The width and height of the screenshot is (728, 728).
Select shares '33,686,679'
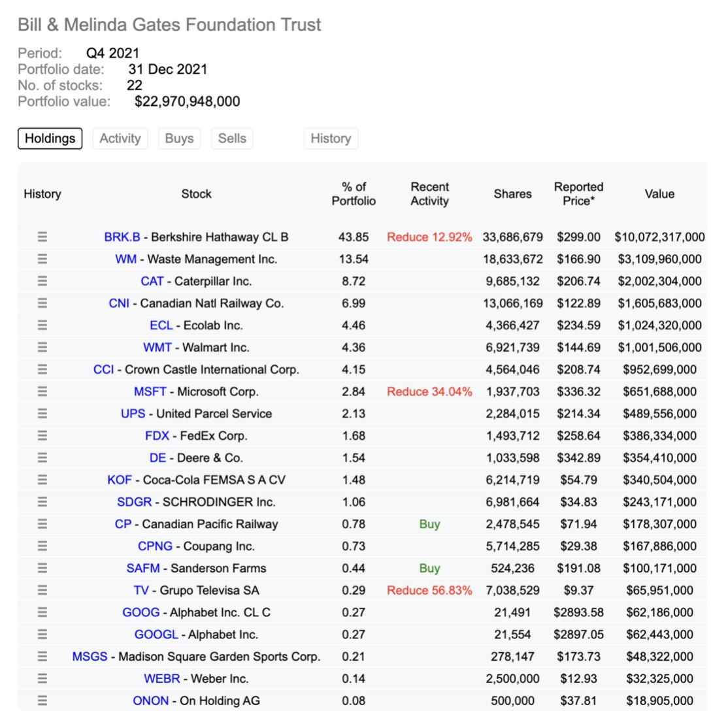tap(512, 237)
